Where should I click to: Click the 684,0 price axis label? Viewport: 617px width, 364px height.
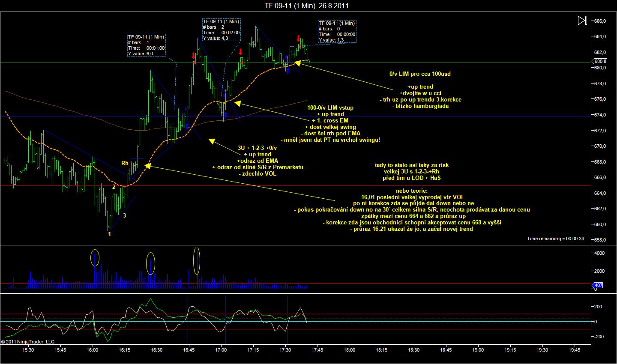[599, 36]
